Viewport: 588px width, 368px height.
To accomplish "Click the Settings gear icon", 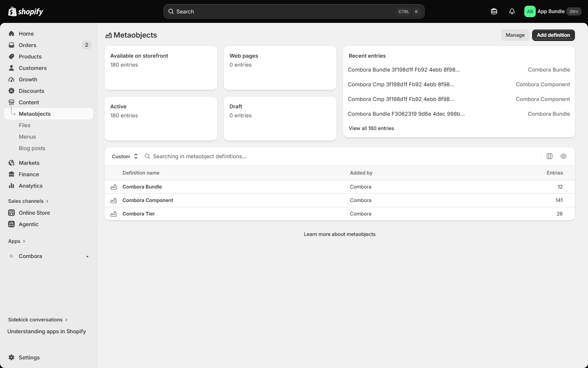I will (11, 357).
